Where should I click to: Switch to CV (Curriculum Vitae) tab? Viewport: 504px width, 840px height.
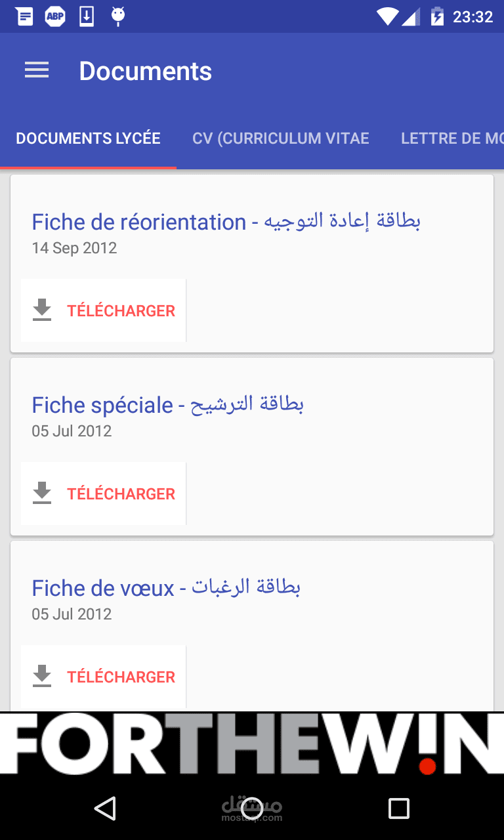point(281,138)
